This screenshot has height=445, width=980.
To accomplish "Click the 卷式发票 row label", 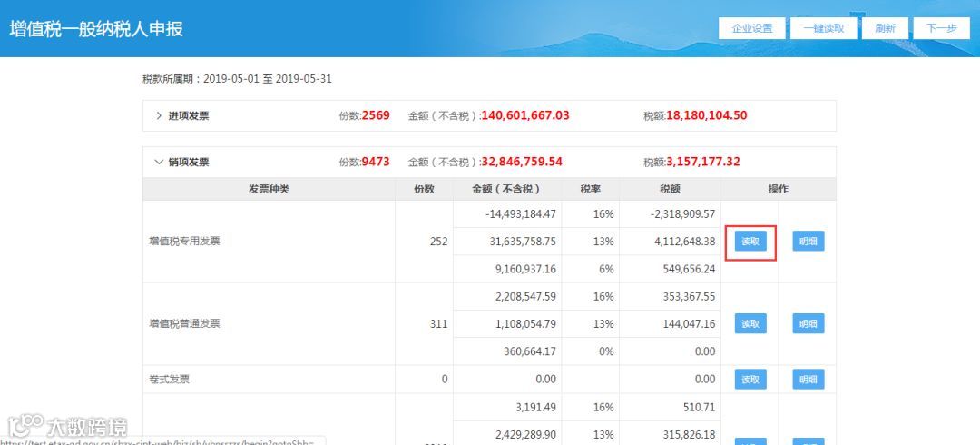I will [x=169, y=380].
